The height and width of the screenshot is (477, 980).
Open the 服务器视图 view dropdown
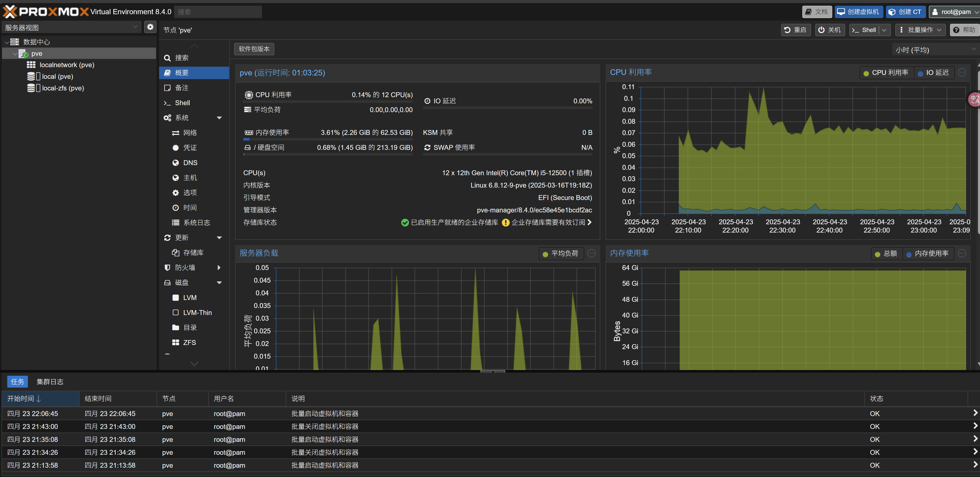coord(72,27)
